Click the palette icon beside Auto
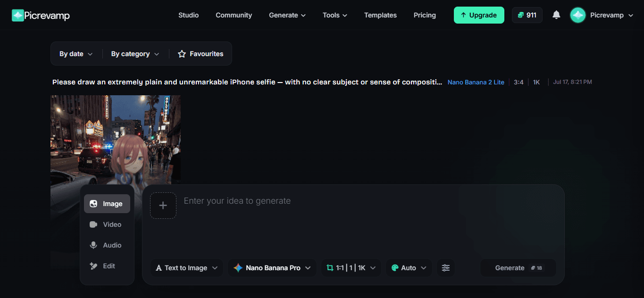Image resolution: width=644 pixels, height=298 pixels. pyautogui.click(x=395, y=268)
